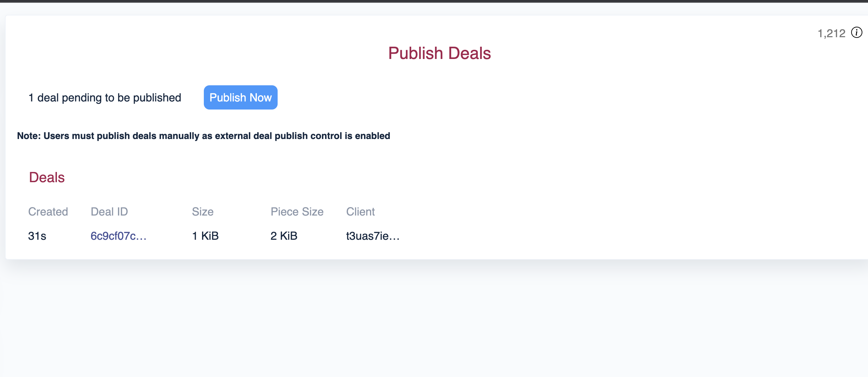868x377 pixels.
Task: Click the Deal ID column header
Action: [x=109, y=212]
